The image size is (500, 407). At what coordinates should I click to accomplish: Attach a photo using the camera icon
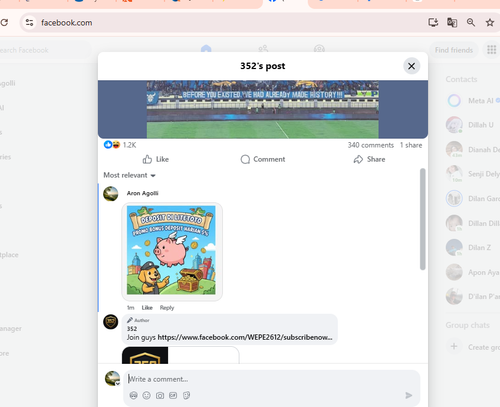click(160, 395)
